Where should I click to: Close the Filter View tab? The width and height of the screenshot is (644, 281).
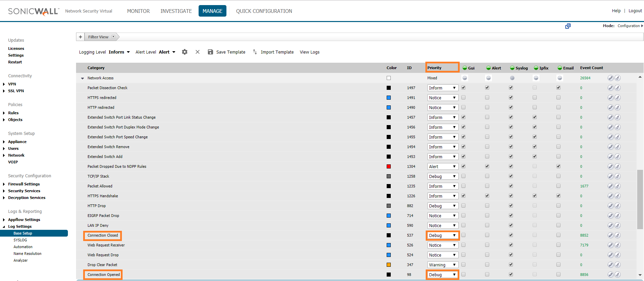(113, 37)
